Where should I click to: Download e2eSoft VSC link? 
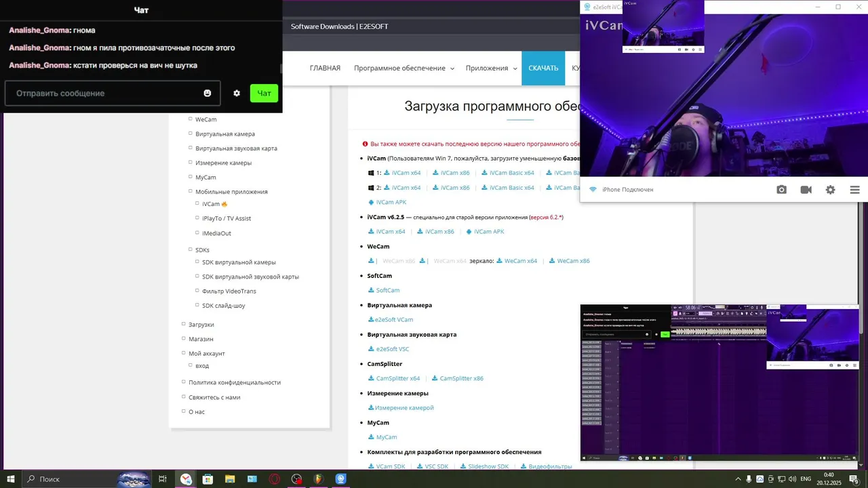pos(389,349)
